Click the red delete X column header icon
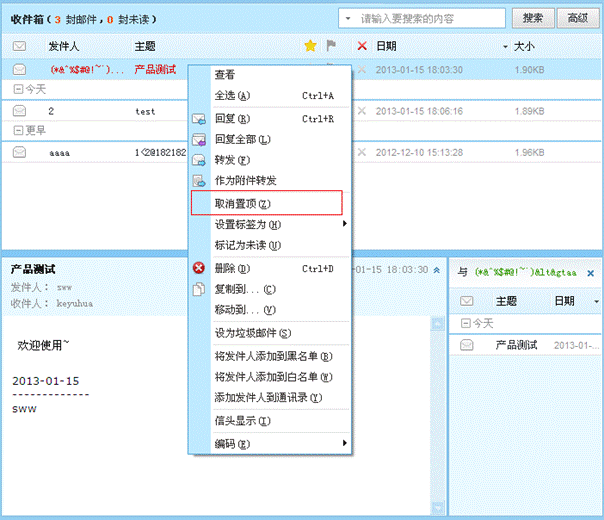This screenshot has height=520, width=604. [362, 47]
